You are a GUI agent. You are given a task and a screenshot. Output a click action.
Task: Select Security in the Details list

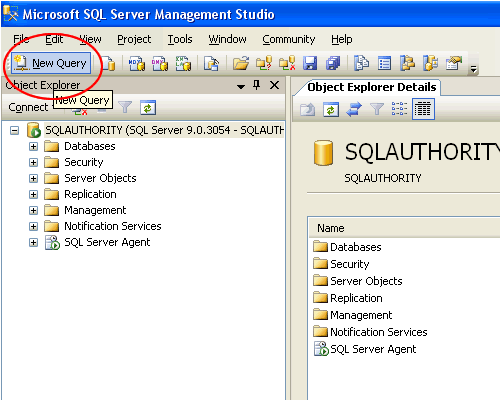pos(350,264)
